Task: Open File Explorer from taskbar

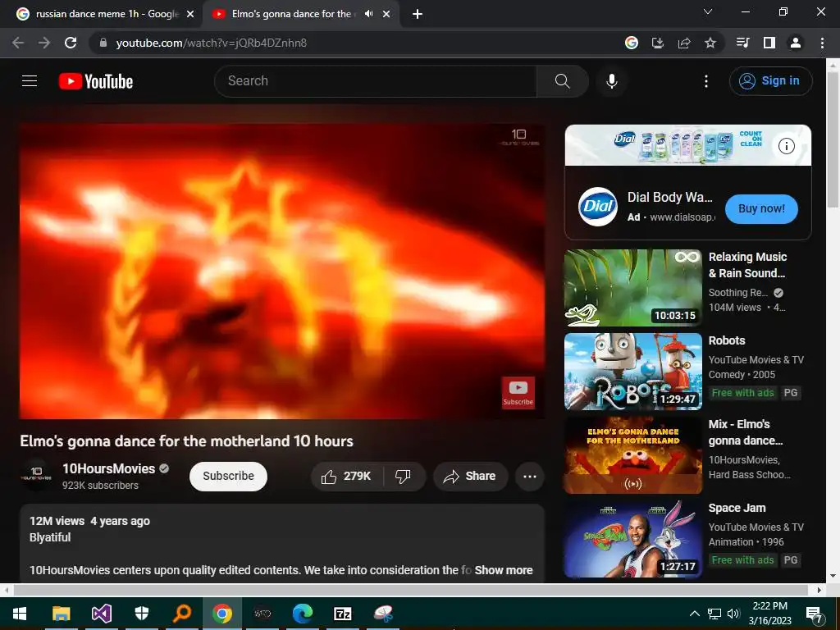Action: (61, 614)
